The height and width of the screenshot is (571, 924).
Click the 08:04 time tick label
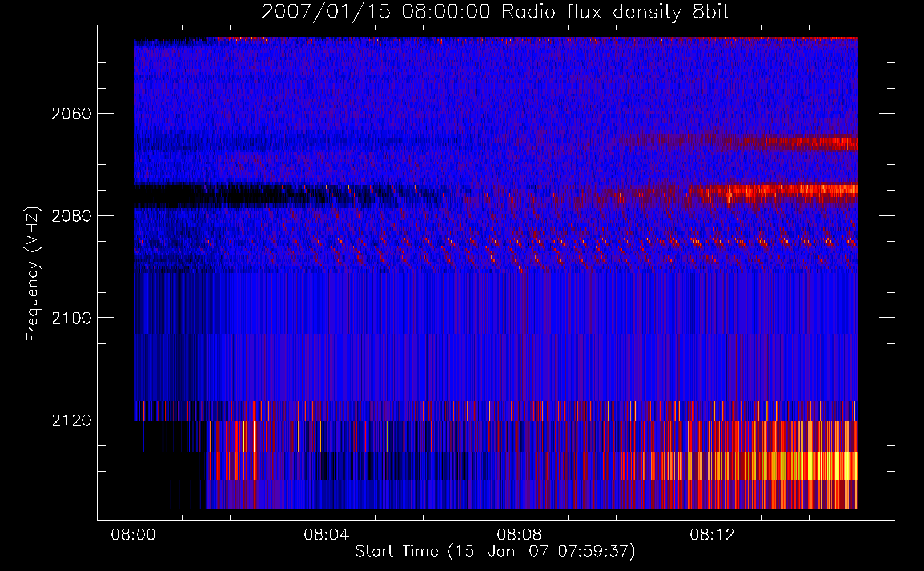click(x=327, y=535)
